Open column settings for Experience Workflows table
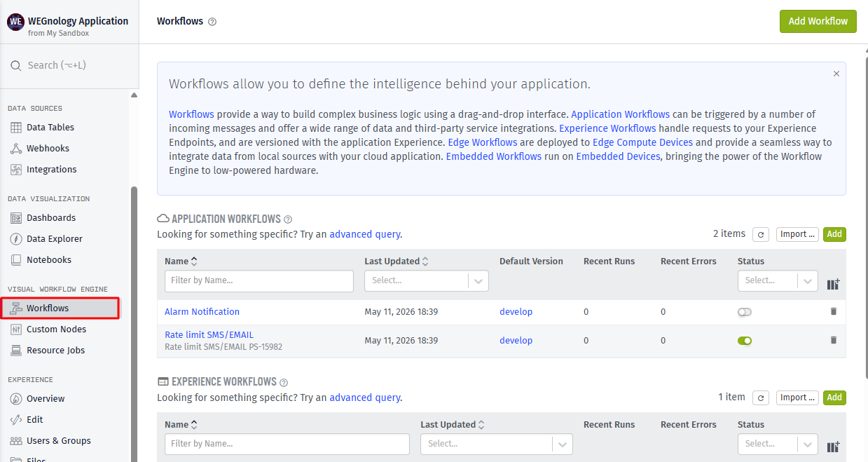This screenshot has height=462, width=868. [x=833, y=447]
